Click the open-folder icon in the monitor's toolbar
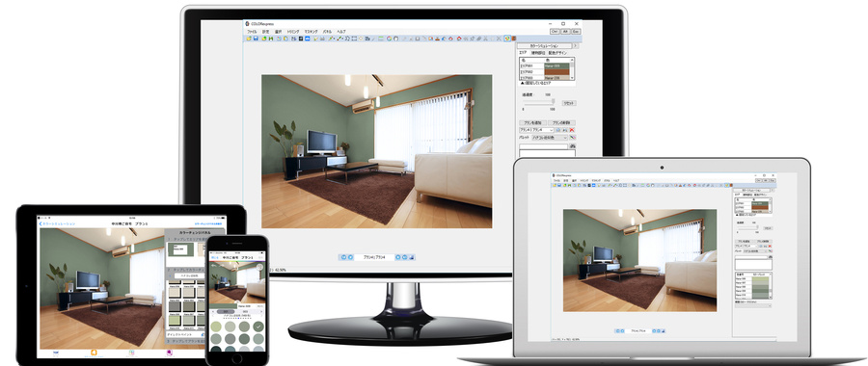 [249, 39]
